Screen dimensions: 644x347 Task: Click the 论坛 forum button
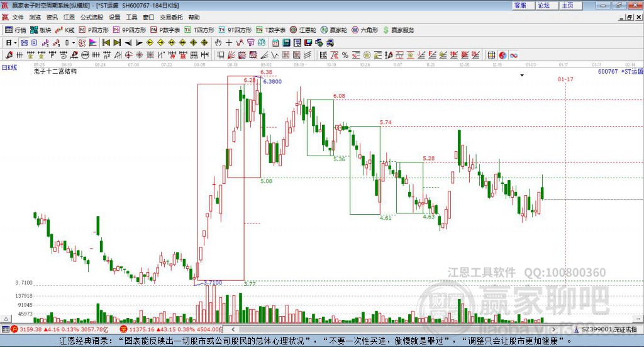pos(547,5)
